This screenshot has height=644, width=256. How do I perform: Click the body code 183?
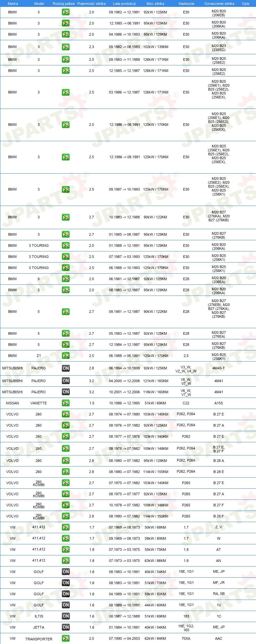[186, 616]
